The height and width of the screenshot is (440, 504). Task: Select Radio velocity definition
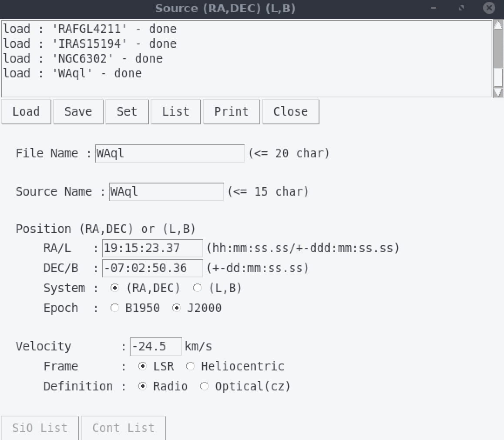pyautogui.click(x=143, y=387)
